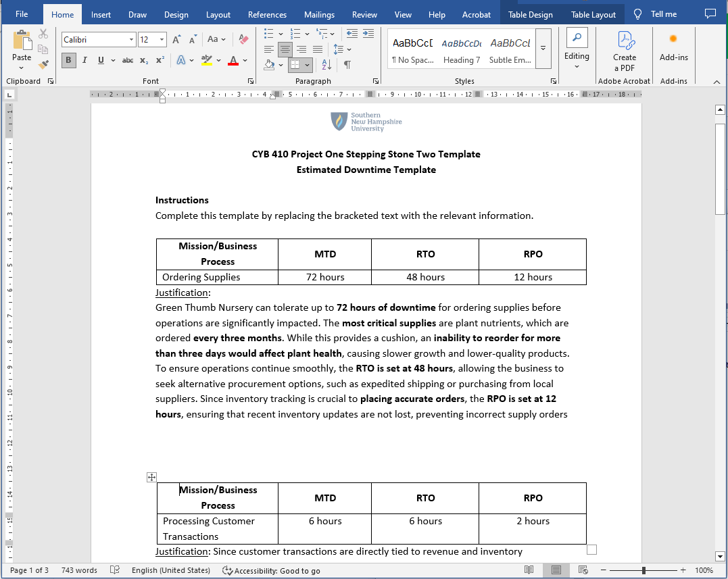Open Accessibility: Good to go status
728x579 pixels.
271,571
